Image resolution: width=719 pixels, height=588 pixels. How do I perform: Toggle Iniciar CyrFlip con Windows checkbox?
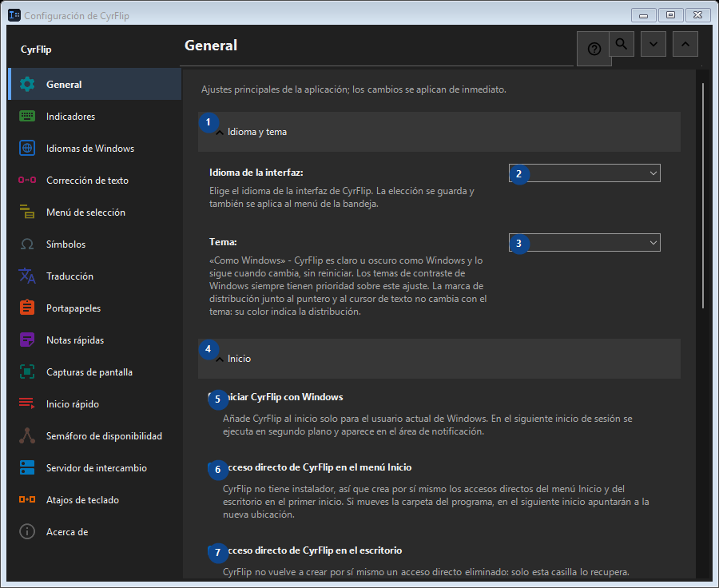[214, 397]
